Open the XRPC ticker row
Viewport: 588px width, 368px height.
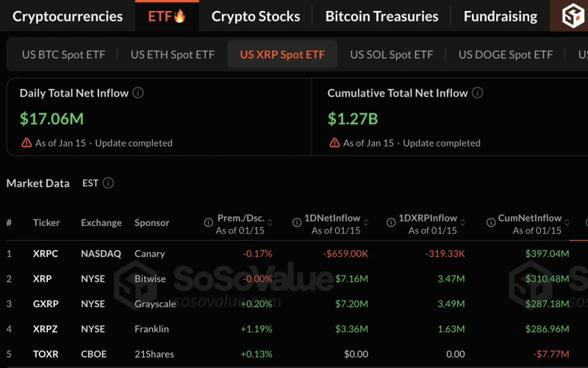(x=45, y=254)
